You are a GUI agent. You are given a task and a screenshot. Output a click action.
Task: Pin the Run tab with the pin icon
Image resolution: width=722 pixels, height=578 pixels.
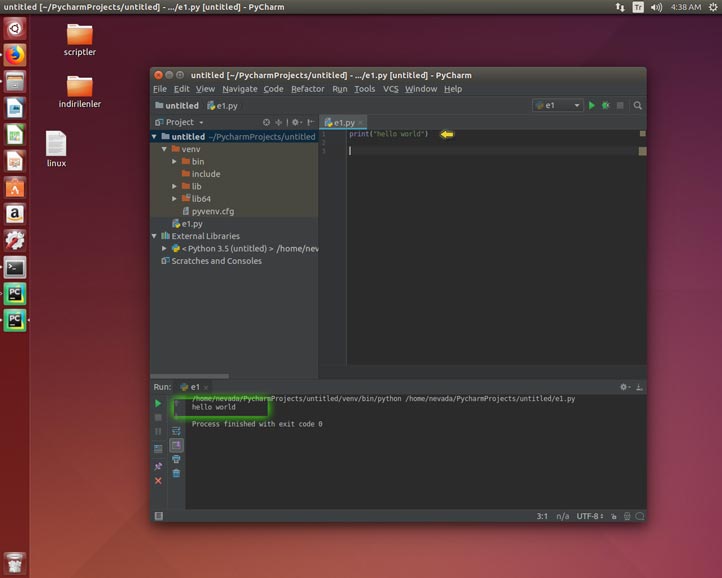pyautogui.click(x=158, y=466)
